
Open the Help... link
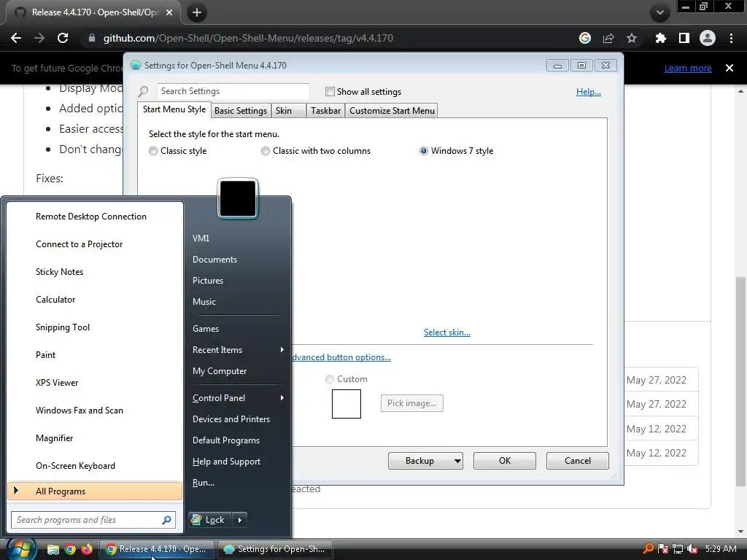(589, 91)
